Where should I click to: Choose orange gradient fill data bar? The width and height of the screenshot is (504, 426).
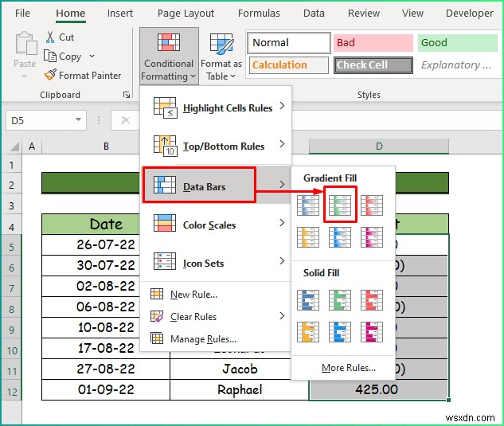coord(308,237)
